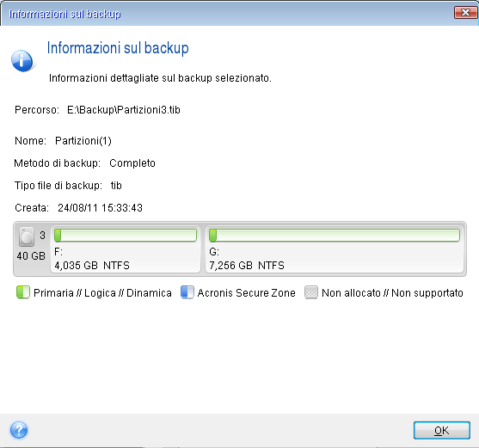Click the backup name Partizioni(1)
Screen dimensions: 479x448
pyautogui.click(x=83, y=141)
